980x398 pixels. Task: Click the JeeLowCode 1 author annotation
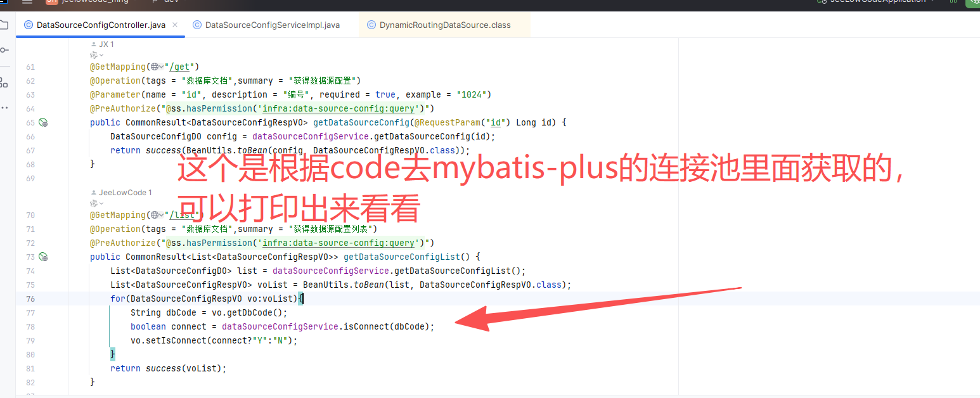point(125,193)
